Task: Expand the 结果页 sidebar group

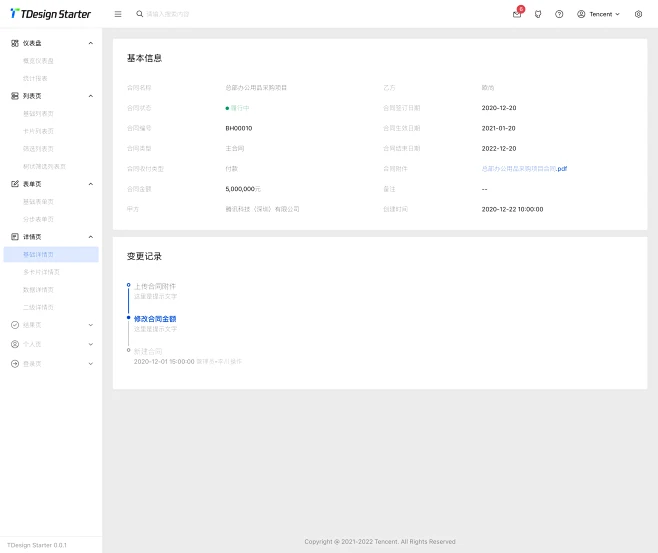Action: pyautogui.click(x=90, y=324)
